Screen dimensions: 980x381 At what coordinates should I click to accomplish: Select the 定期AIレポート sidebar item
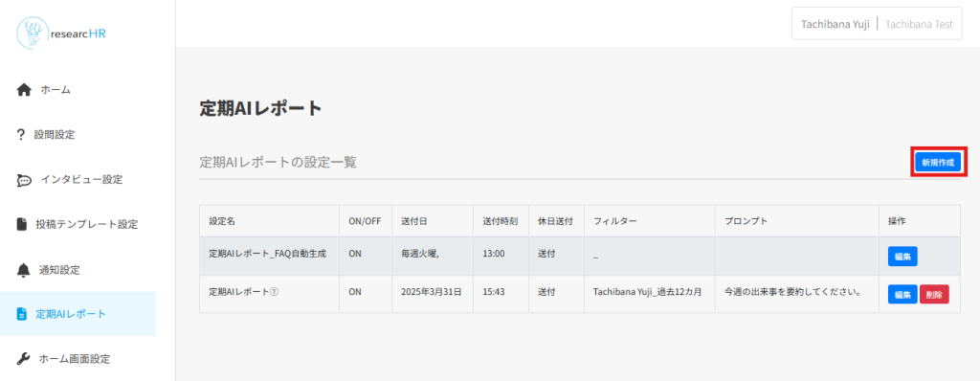pyautogui.click(x=78, y=313)
